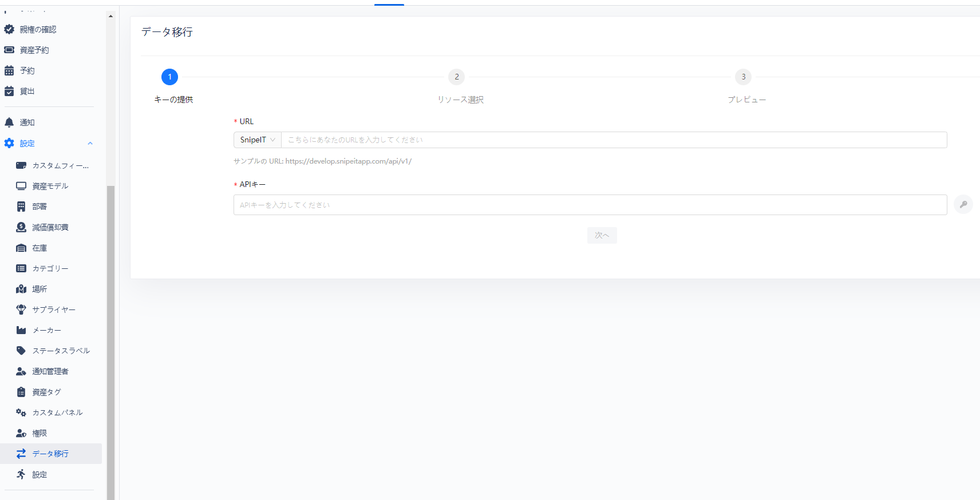Image resolution: width=980 pixels, height=500 pixels.
Task: Open 場所 using its map icon
Action: pyautogui.click(x=21, y=289)
